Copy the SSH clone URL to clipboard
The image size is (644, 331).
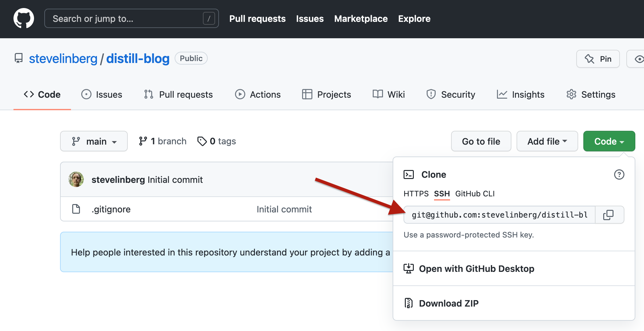(x=609, y=215)
